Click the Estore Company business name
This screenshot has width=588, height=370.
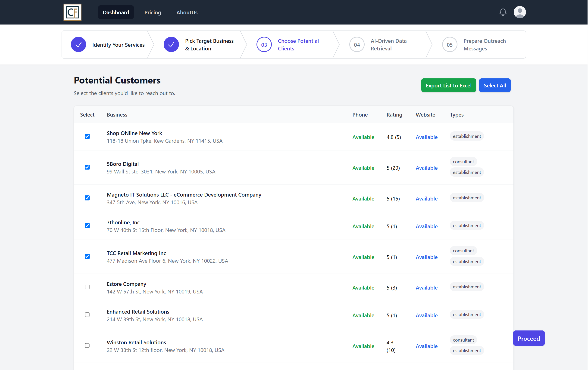pyautogui.click(x=126, y=284)
